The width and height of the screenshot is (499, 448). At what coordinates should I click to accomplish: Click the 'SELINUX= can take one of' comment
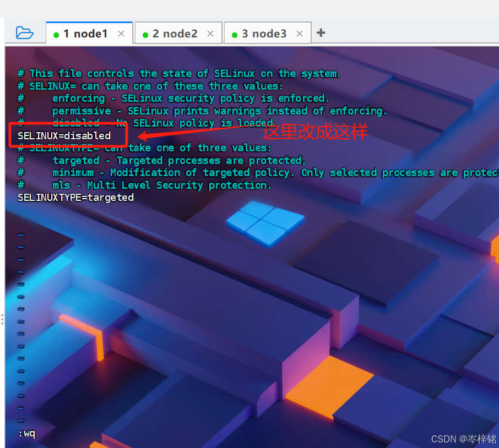pyautogui.click(x=150, y=86)
